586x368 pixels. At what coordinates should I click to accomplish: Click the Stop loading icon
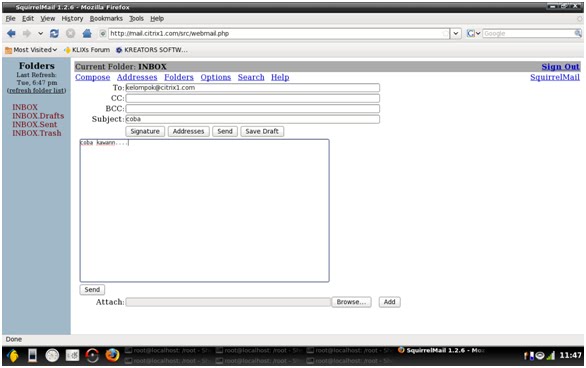(70, 34)
